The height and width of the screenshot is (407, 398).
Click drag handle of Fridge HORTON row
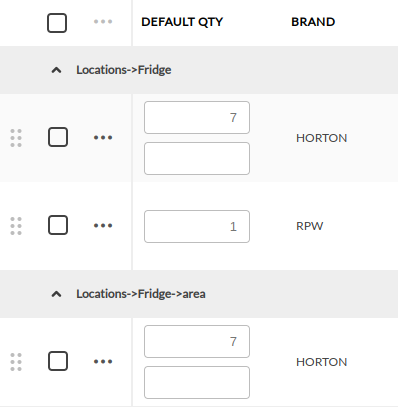[16, 138]
